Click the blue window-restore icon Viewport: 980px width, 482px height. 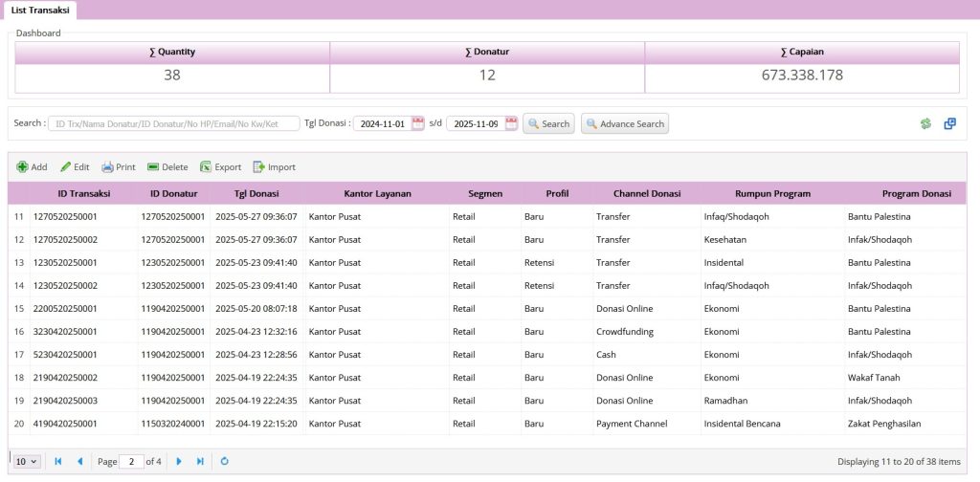coord(949,123)
